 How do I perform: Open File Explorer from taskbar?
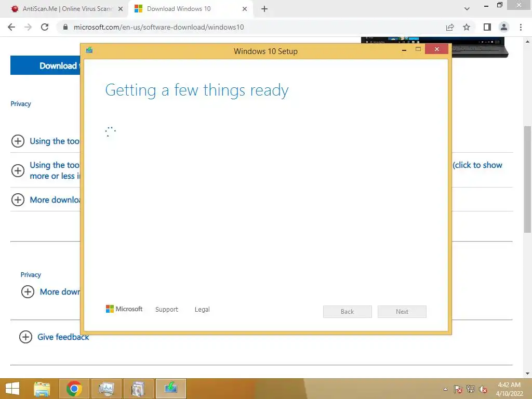click(x=42, y=389)
